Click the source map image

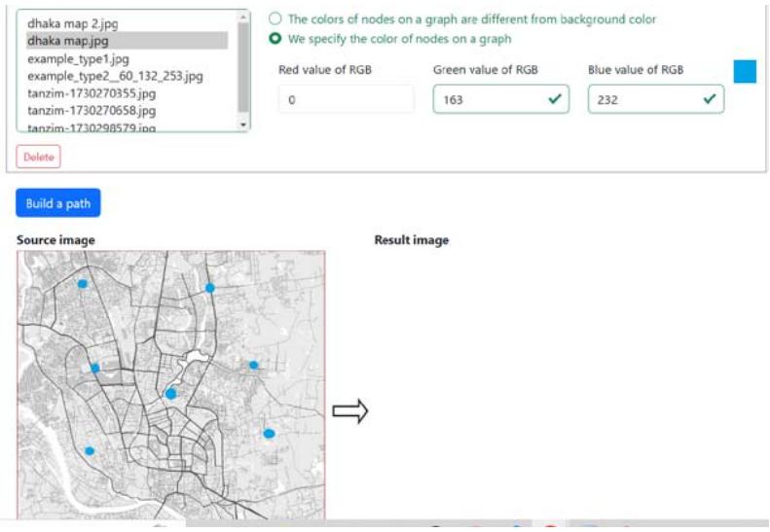click(x=171, y=384)
